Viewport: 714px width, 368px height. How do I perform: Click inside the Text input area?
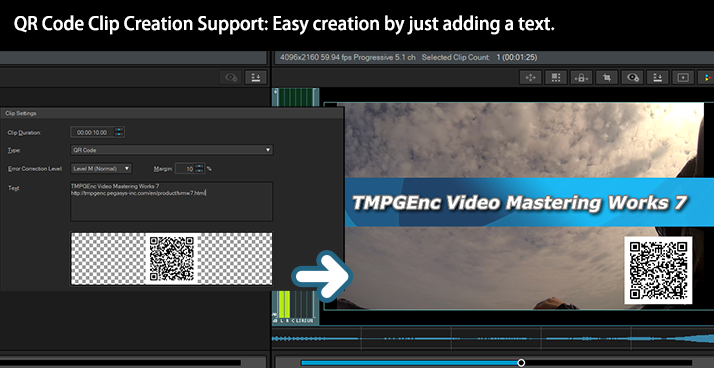(172, 201)
